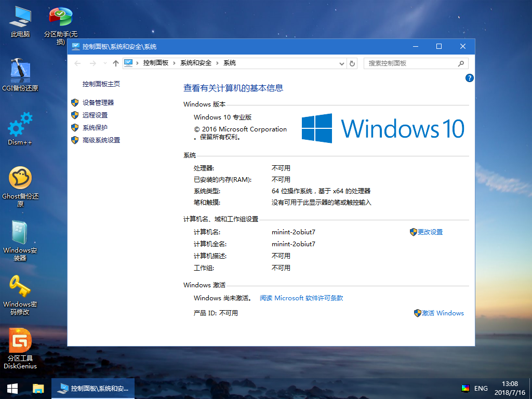Click 更改设置 link
The image size is (532, 399).
click(430, 232)
